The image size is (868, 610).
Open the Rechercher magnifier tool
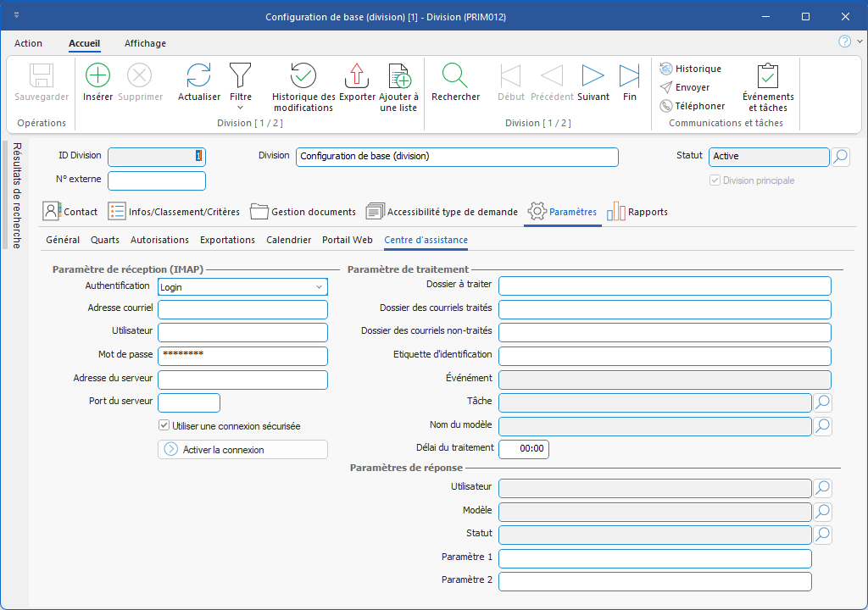(x=455, y=76)
